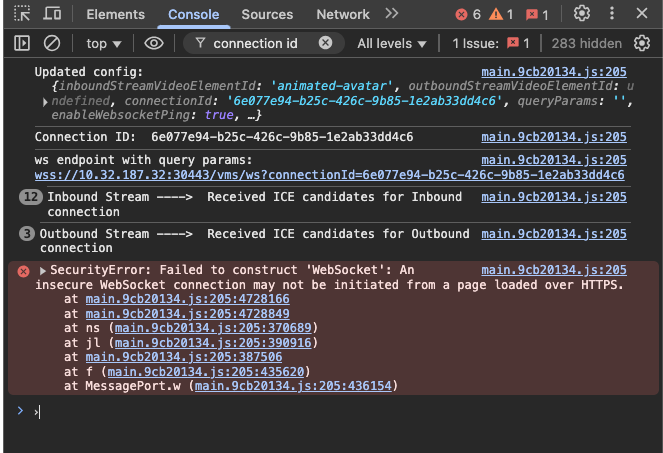Open stack link at ns 205:370689
The width and height of the screenshot is (663, 453).
click(x=213, y=328)
